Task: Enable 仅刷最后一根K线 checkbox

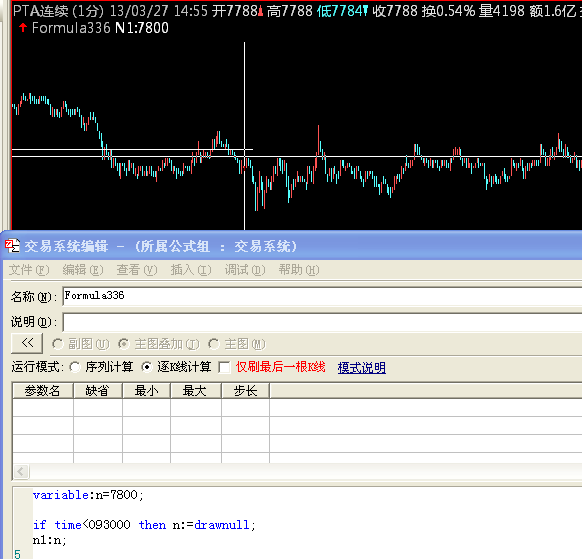Action: pyautogui.click(x=225, y=367)
